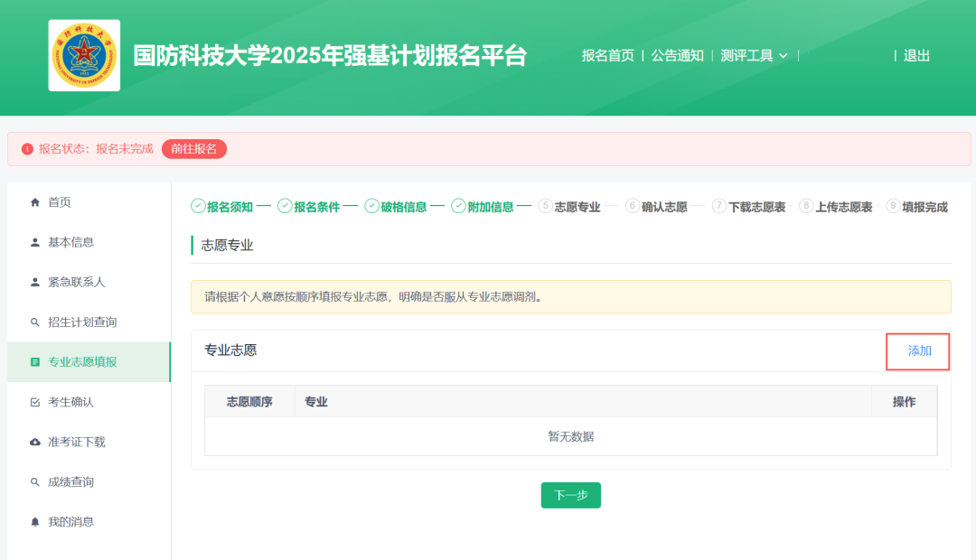Click the 报名状态：报名未完成 status text

[x=96, y=149]
